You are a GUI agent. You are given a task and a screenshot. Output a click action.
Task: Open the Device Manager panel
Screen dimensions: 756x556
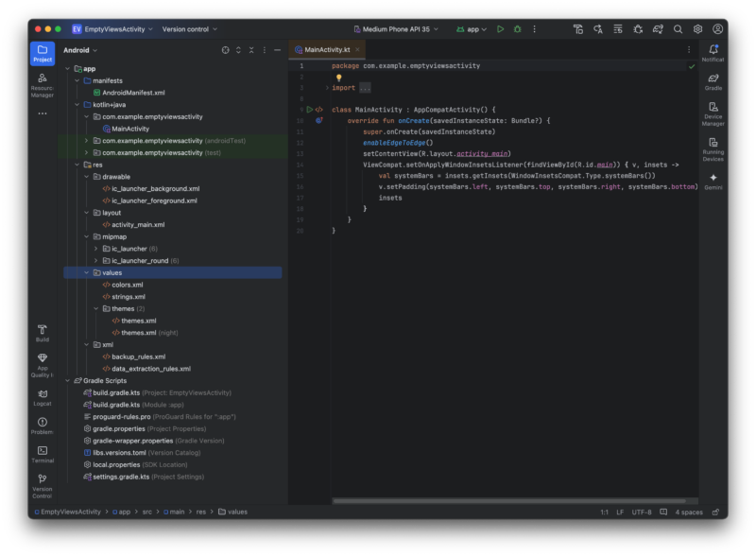coord(713,113)
